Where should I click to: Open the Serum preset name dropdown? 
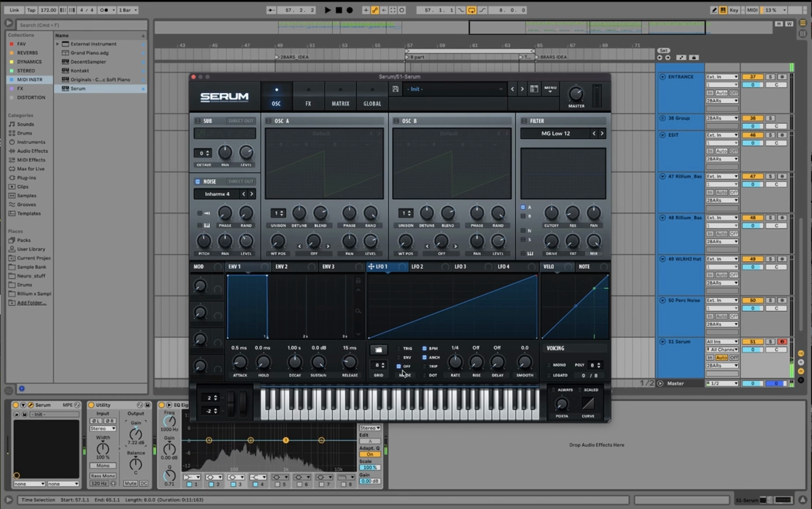[455, 89]
